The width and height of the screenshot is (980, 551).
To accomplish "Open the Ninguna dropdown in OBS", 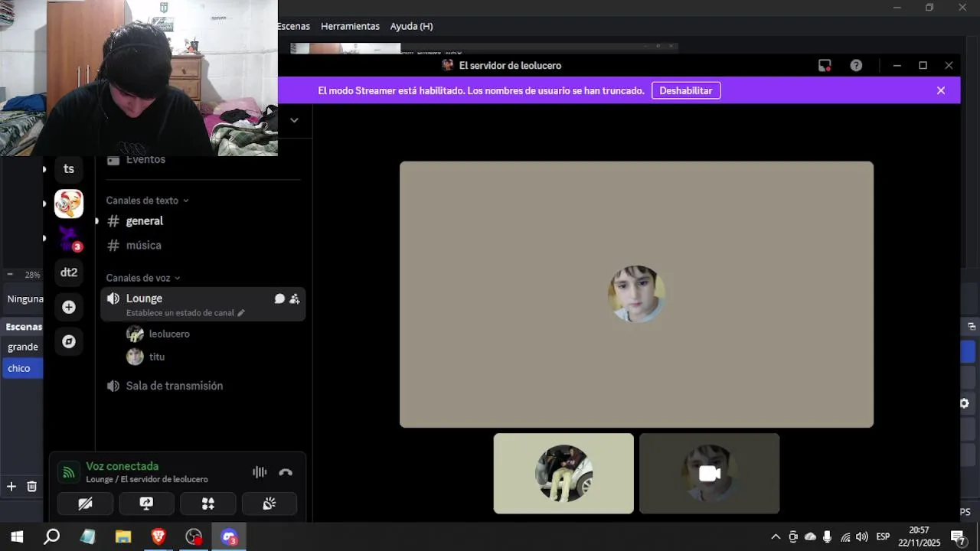I will coord(23,298).
